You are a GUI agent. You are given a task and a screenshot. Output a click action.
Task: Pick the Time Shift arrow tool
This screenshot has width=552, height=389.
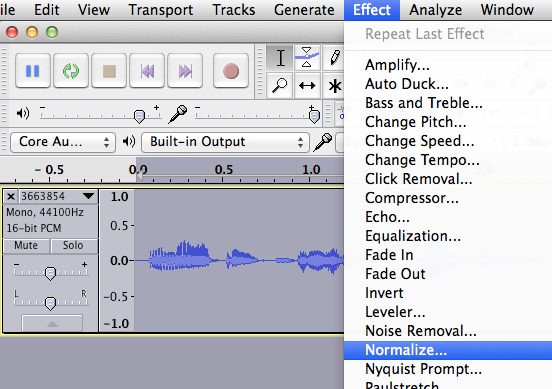coord(307,86)
